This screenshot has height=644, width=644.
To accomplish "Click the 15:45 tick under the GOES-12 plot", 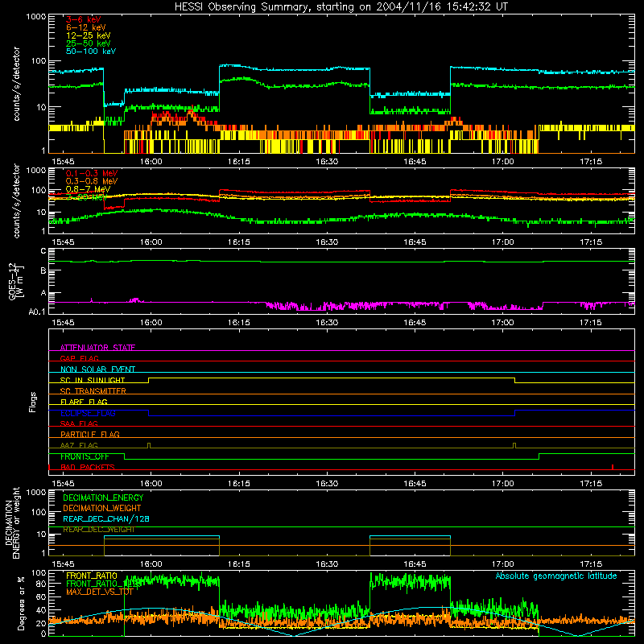I will click(63, 323).
